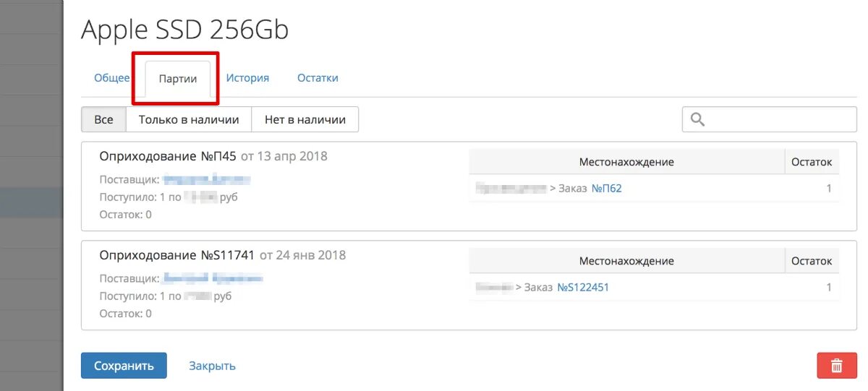
Task: Click the 'Оприходование №П45' batch title
Action: tap(168, 156)
